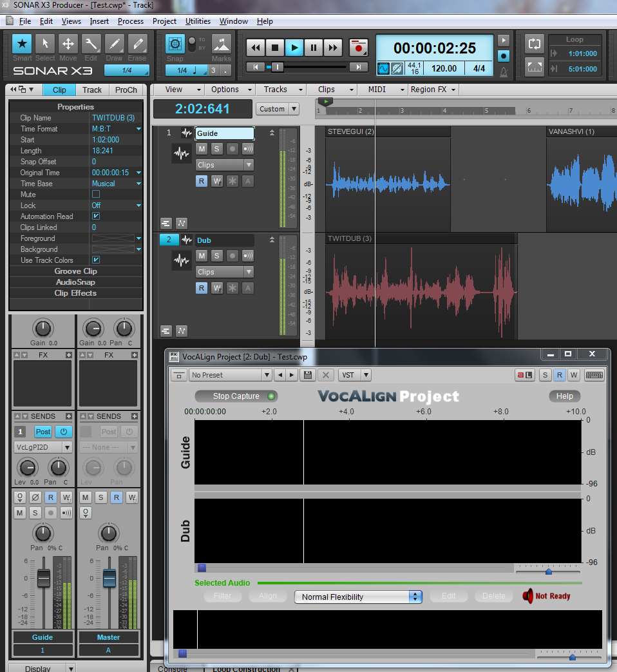Mute the Guide track
The height and width of the screenshot is (672, 617).
coord(202,149)
